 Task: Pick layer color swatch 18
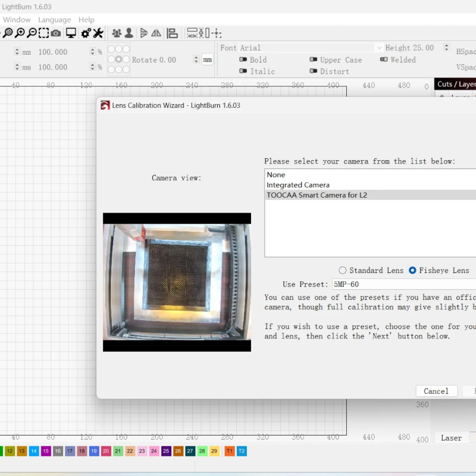82,451
